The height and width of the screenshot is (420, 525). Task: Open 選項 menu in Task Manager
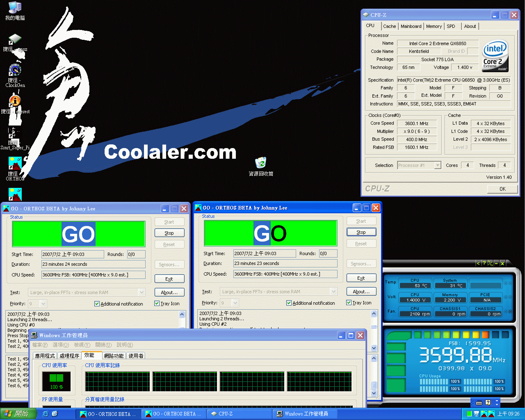click(61, 345)
